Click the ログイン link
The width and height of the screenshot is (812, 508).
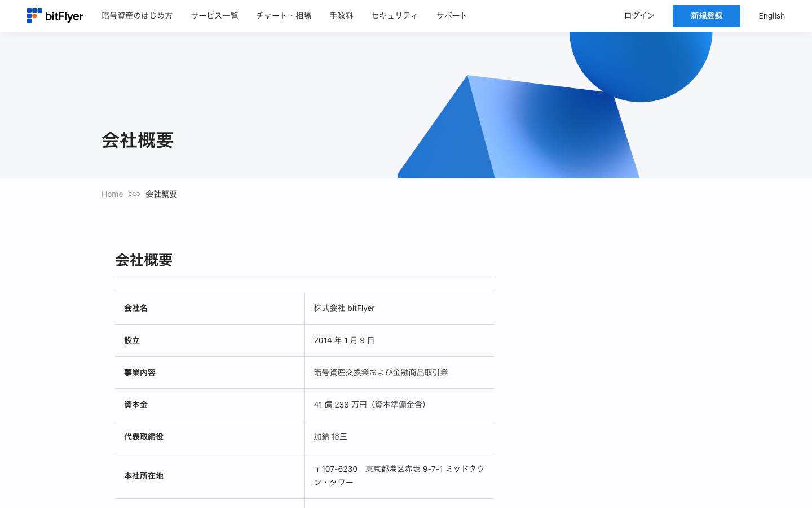[x=639, y=16]
